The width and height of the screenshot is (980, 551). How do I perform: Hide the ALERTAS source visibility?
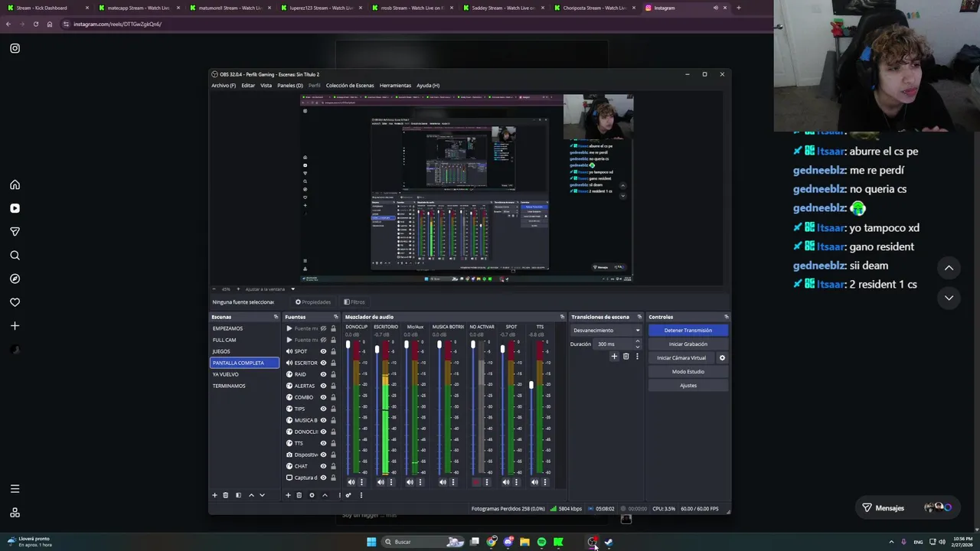pos(323,386)
